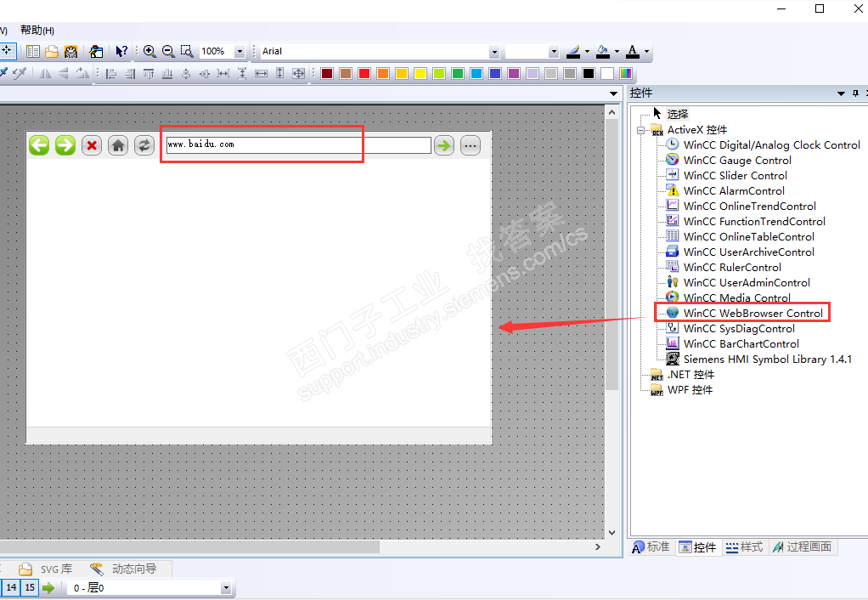The width and height of the screenshot is (868, 600).
Task: Select WinCC UserArchiveControl
Action: tap(748, 252)
